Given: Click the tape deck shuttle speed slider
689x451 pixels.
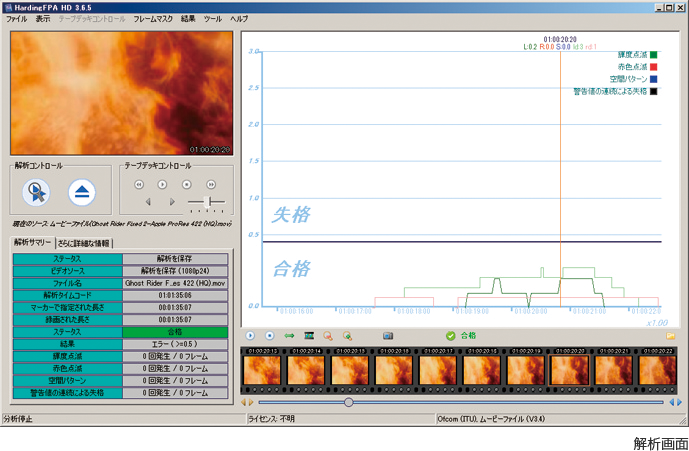Looking at the screenshot, I should coord(207,202).
